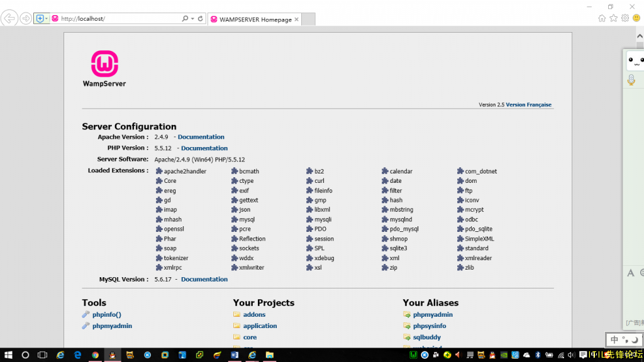Click the browser Forward arrow button
Screen dimensions: 644x362
pos(25,18)
